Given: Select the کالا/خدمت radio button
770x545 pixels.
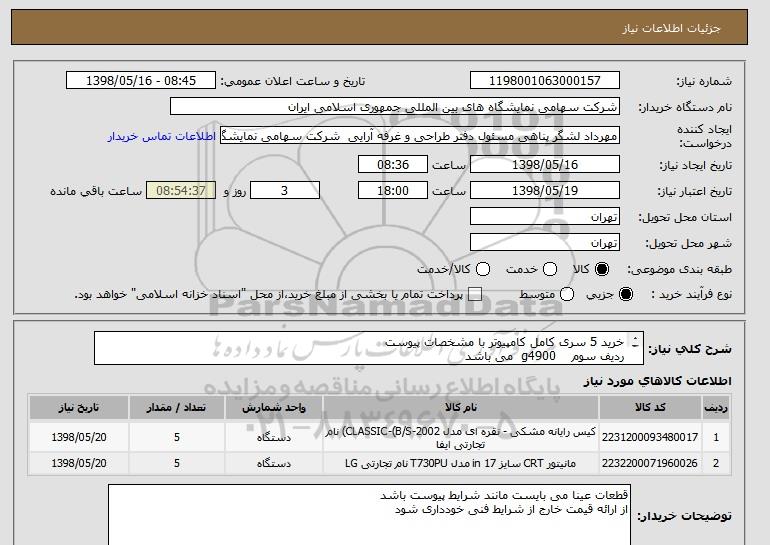Looking at the screenshot, I should coord(483,269).
